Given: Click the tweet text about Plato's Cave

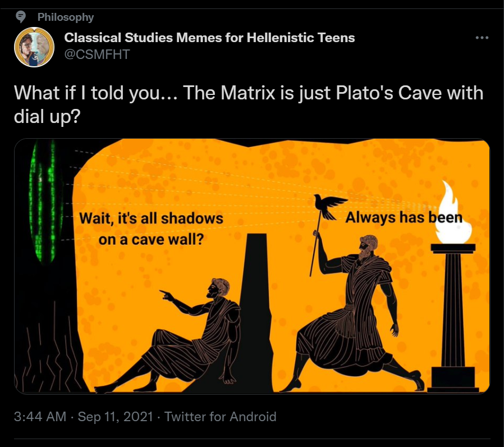Looking at the screenshot, I should coord(249,104).
